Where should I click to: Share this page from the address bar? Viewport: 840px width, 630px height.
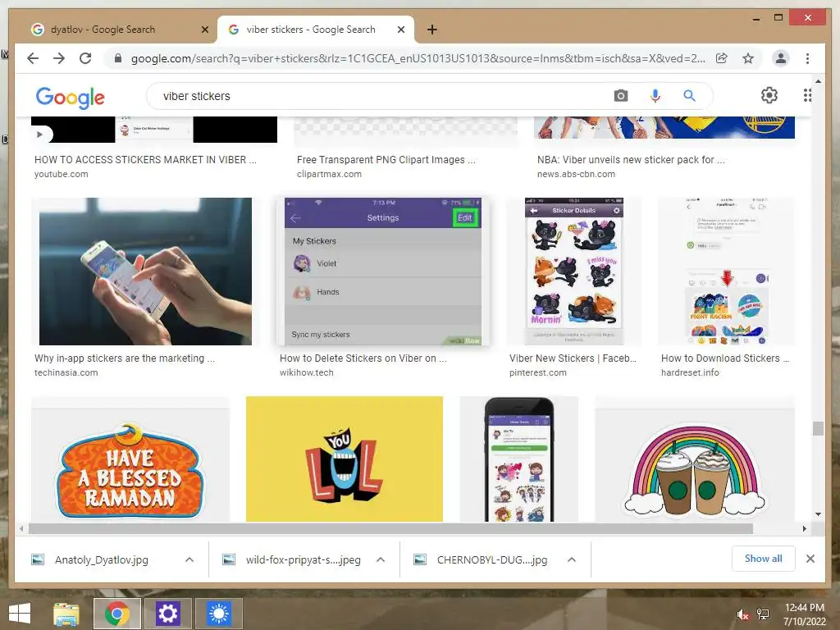(x=722, y=58)
